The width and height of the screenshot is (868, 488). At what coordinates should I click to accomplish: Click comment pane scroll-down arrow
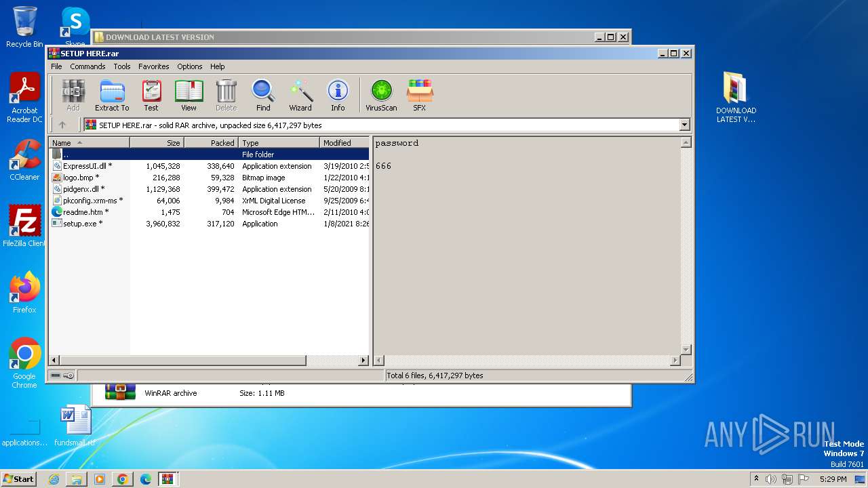click(x=686, y=350)
